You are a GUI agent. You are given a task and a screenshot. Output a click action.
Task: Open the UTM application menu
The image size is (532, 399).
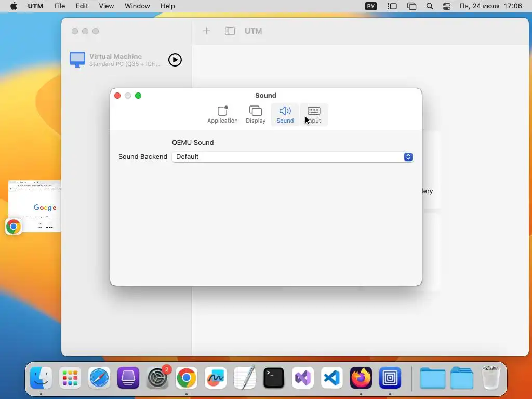coord(35,6)
